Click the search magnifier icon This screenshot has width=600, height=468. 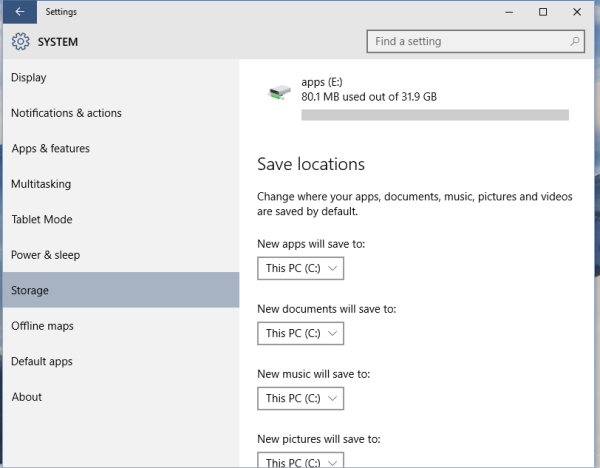click(x=574, y=41)
